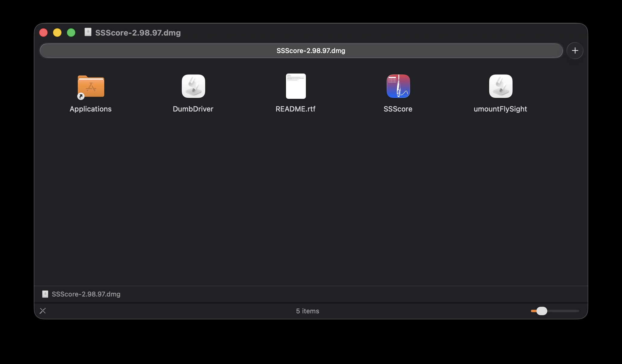Click SSScore-2.98.97.dmg in the path bar
This screenshot has width=622, height=364.
point(86,294)
